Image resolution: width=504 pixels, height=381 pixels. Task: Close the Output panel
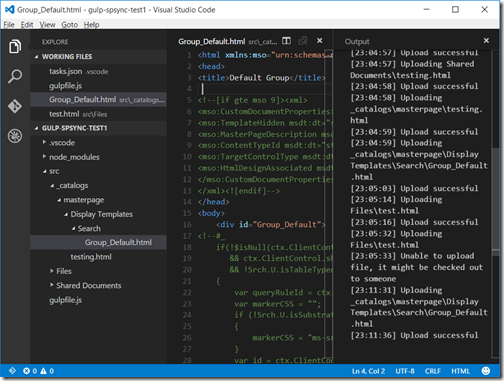(486, 41)
